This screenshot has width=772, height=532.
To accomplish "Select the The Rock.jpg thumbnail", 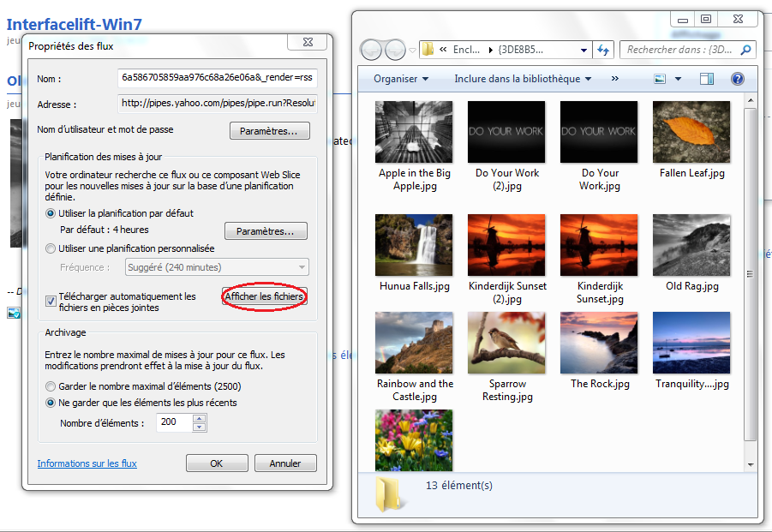I will point(599,343).
